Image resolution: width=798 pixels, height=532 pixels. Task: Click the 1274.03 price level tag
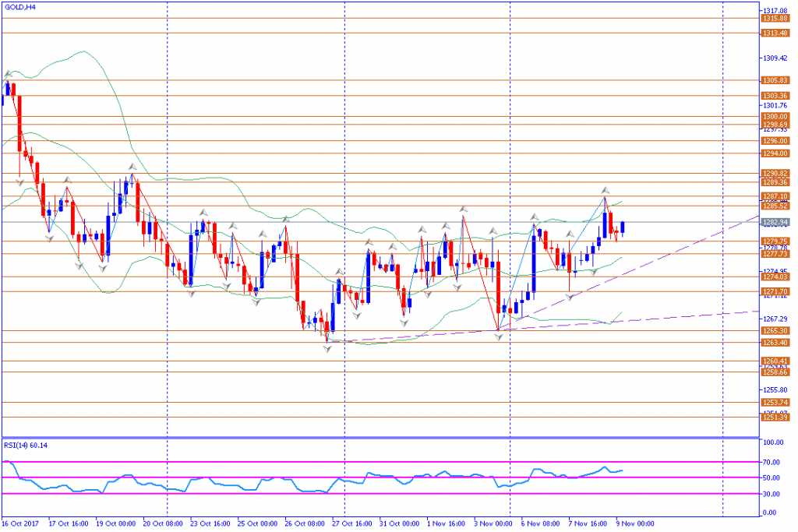[x=773, y=277]
